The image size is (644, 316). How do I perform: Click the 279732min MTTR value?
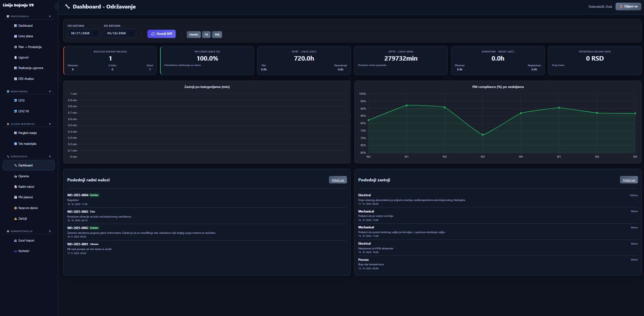(x=401, y=59)
